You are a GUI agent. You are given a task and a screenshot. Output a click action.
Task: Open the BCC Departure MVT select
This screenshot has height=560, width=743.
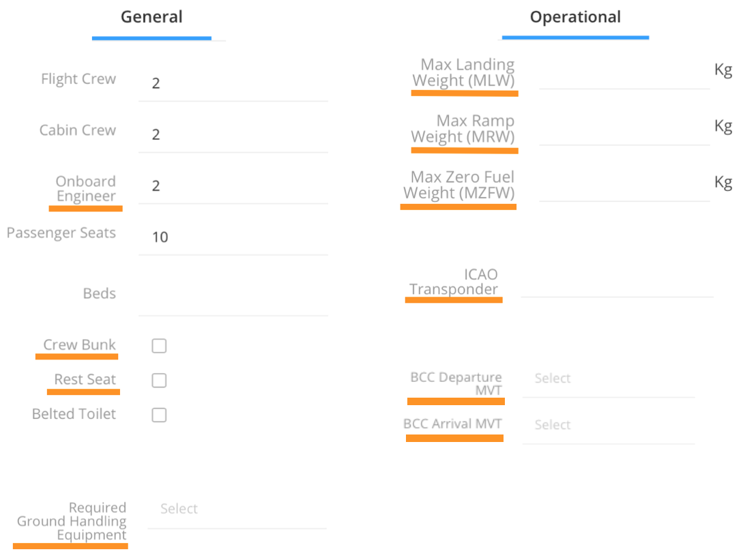coord(607,379)
